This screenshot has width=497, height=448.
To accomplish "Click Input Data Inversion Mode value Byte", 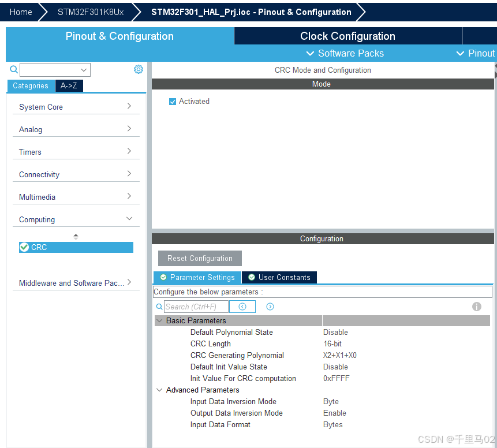I will [x=331, y=401].
